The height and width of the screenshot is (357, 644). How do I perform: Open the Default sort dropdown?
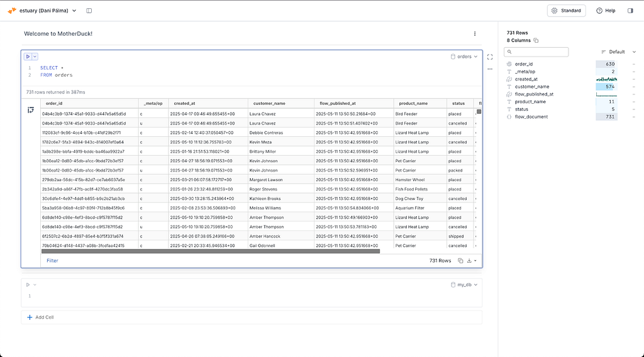618,52
